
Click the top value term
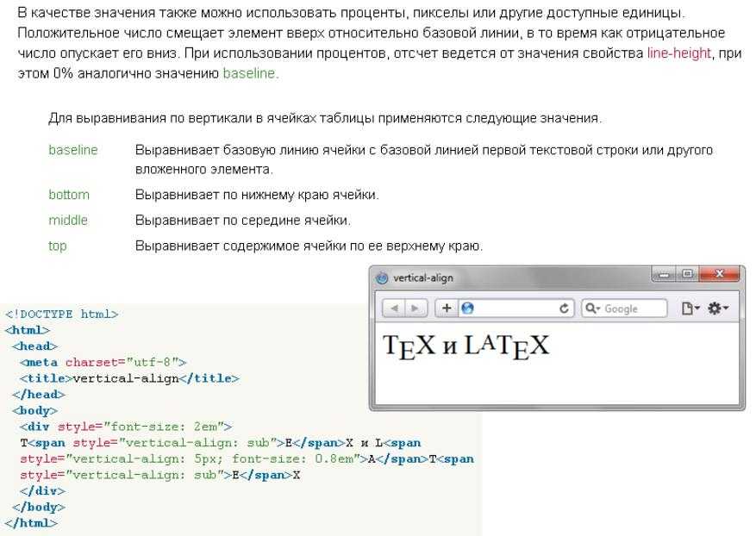[58, 246]
